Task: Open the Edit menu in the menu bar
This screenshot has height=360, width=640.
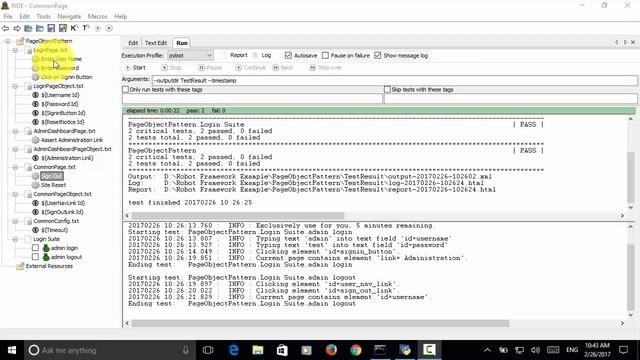Action: 24,16
